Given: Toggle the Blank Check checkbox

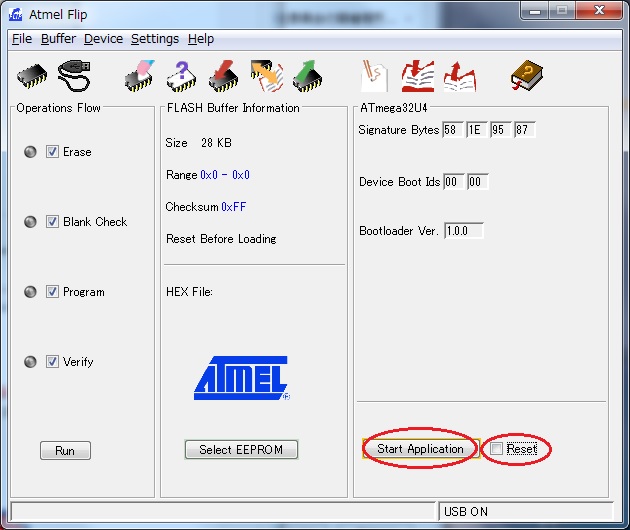Looking at the screenshot, I should [x=52, y=222].
